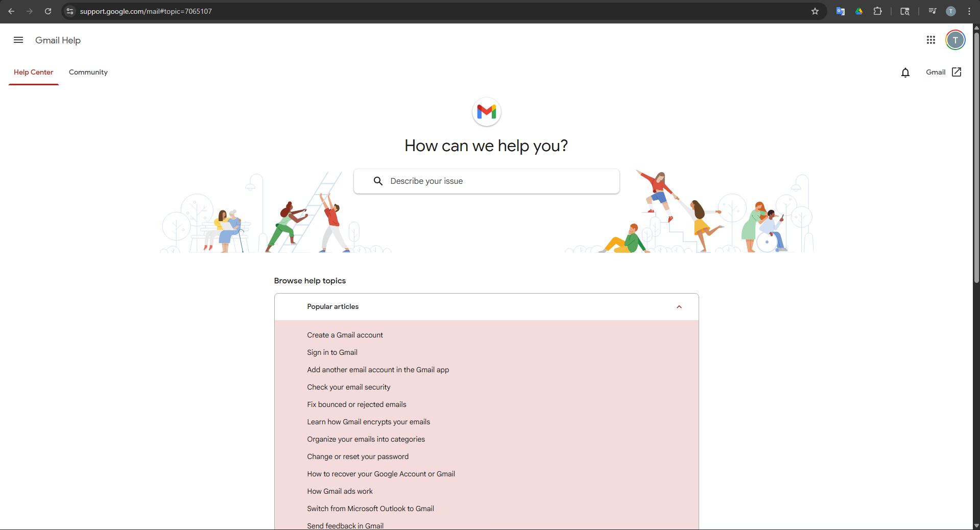The image size is (980, 530).
Task: Switch to the Community tab
Action: click(x=88, y=73)
